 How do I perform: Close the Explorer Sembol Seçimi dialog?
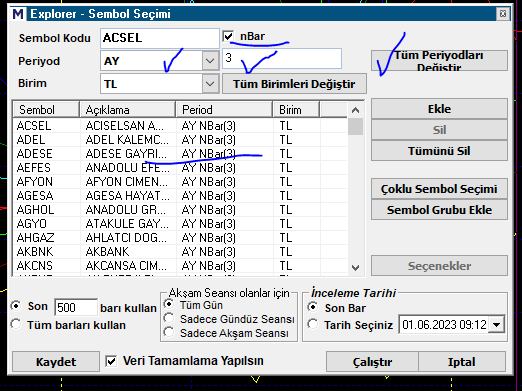pos(503,14)
